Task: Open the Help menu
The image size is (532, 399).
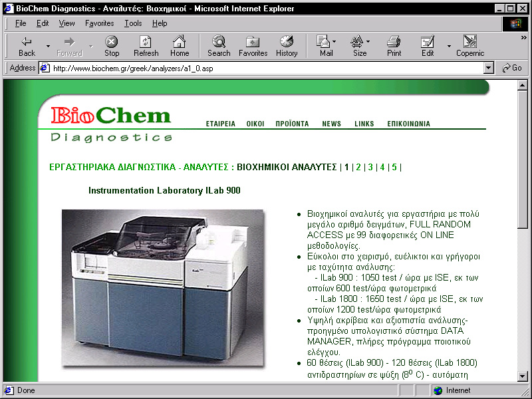Action: 160,23
